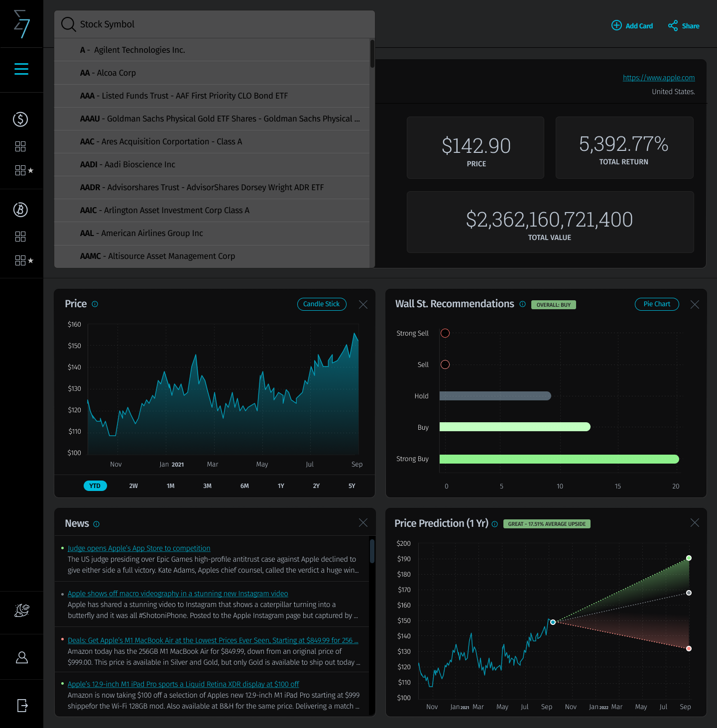Select the 5Y time range
This screenshot has height=728, width=717.
tap(352, 485)
